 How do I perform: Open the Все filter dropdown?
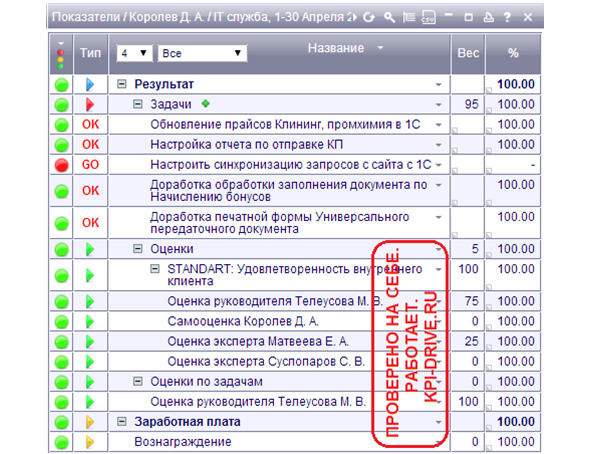click(x=202, y=53)
